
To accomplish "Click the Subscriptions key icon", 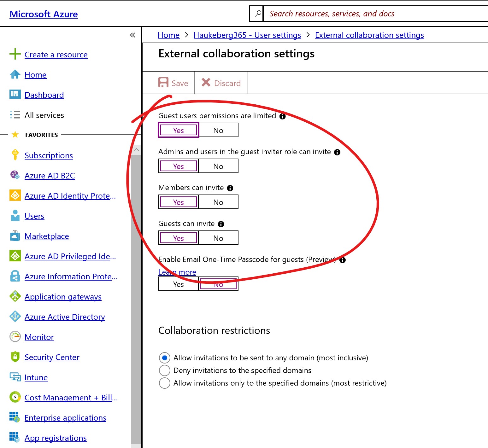I will click(x=15, y=155).
